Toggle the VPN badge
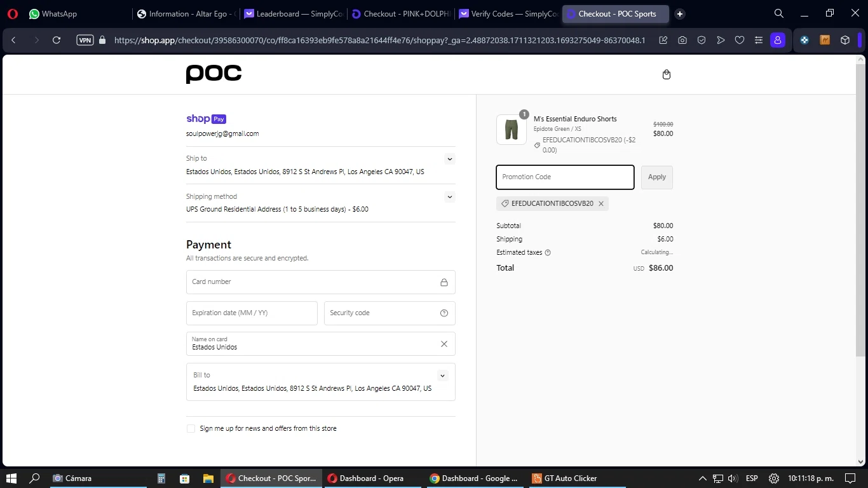The image size is (868, 488). point(85,40)
